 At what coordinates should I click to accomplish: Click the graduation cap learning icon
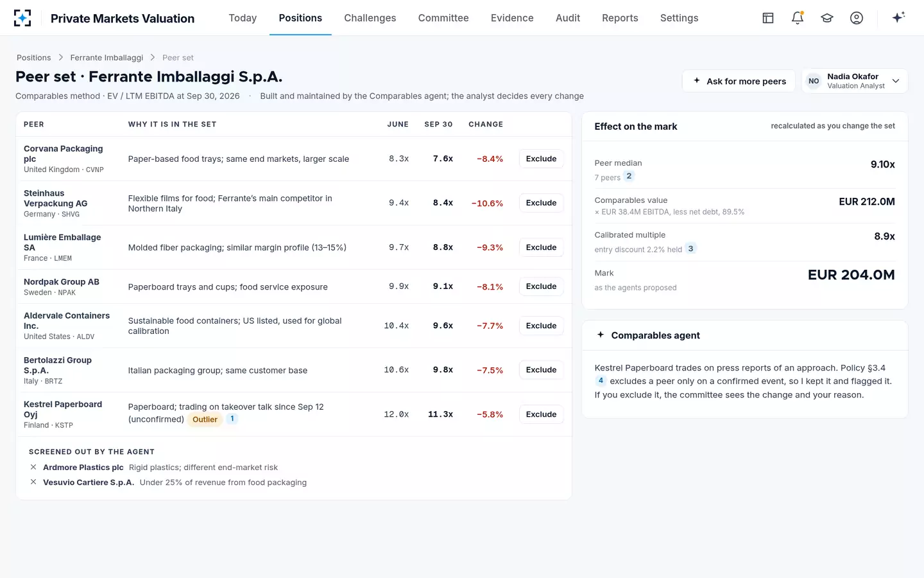point(827,18)
